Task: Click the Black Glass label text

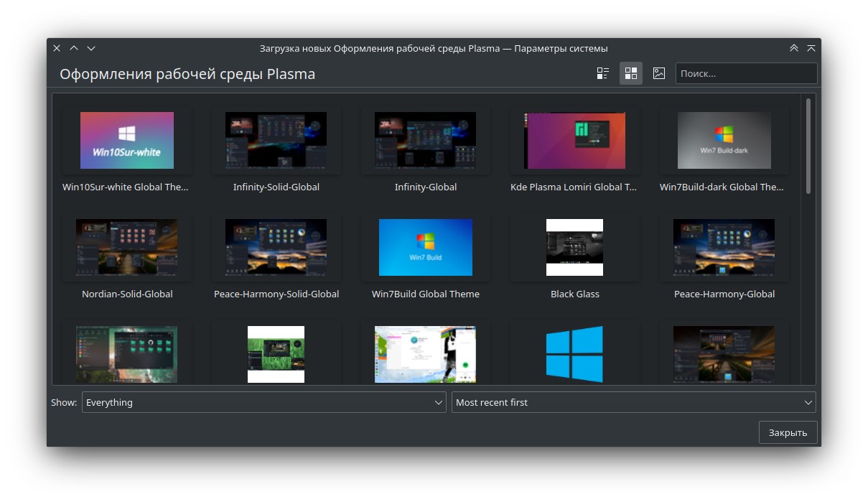Action: pyautogui.click(x=575, y=294)
